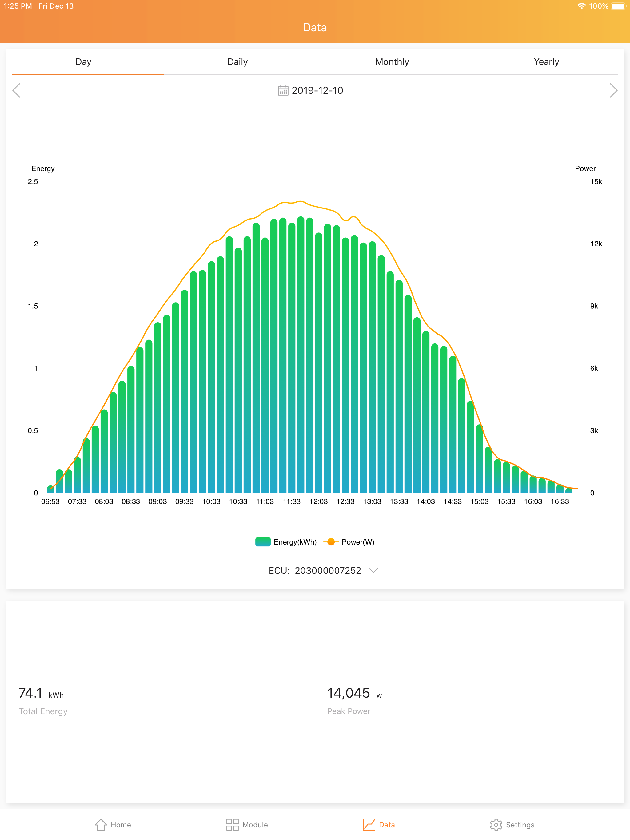Select the Day tab

click(x=83, y=62)
